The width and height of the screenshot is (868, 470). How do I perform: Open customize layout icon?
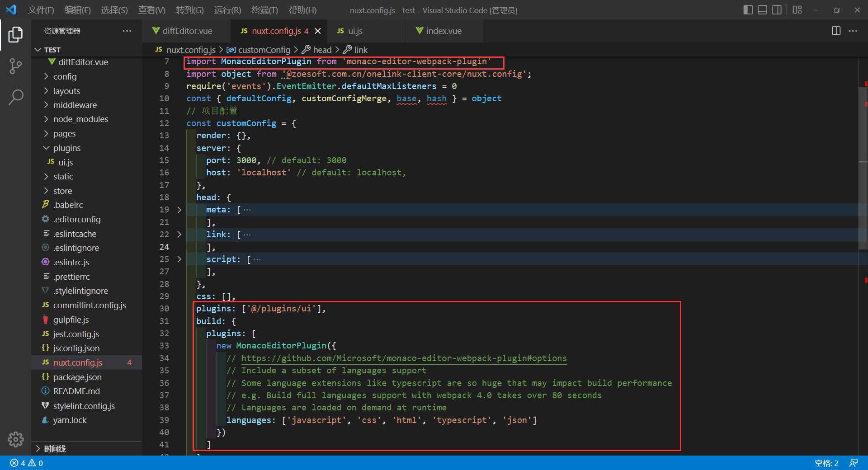click(x=797, y=9)
